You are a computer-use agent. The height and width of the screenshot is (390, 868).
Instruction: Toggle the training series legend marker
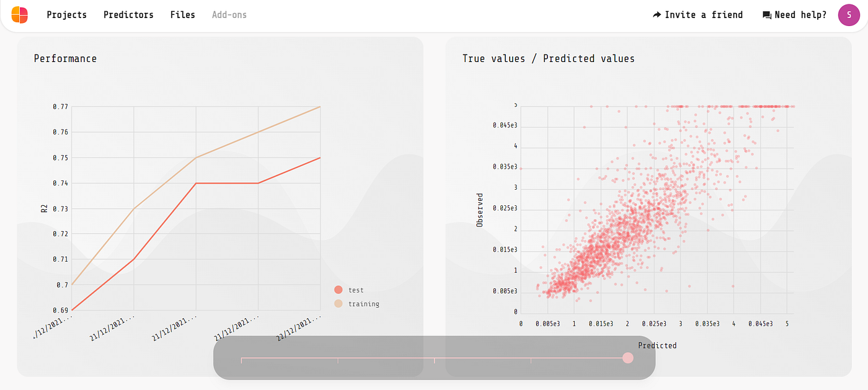338,304
